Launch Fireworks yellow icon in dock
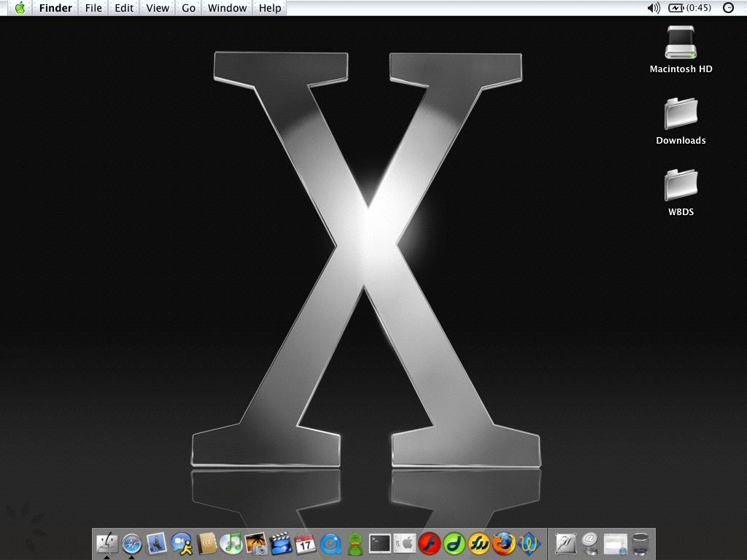This screenshot has height=560, width=747. pyautogui.click(x=479, y=543)
